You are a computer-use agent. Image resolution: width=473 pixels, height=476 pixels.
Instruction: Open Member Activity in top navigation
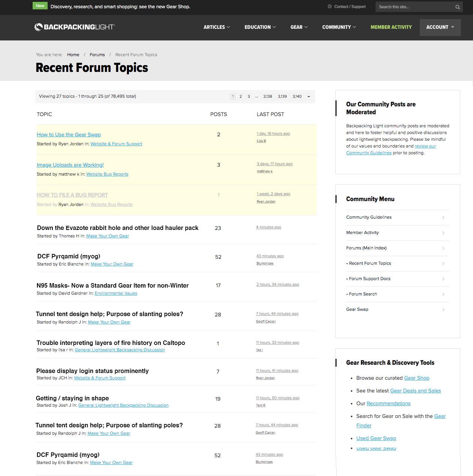(391, 27)
